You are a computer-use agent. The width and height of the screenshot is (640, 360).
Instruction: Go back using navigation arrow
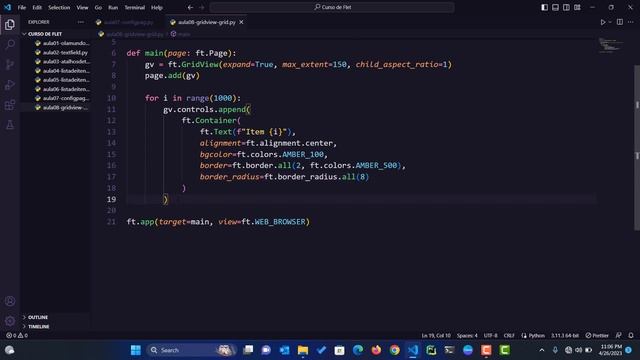[x=190, y=7]
